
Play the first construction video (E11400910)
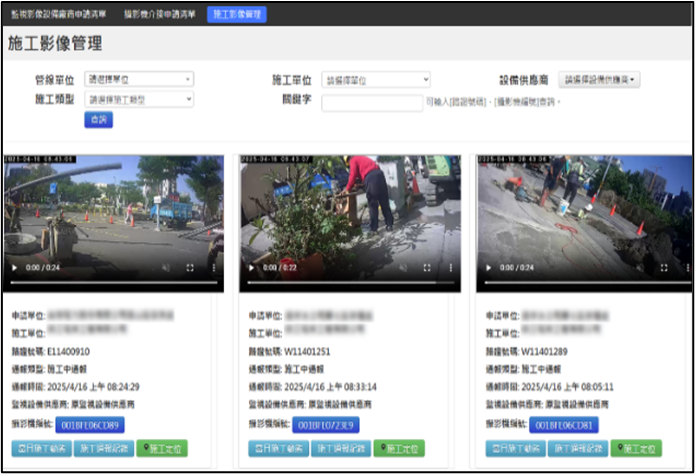(14, 268)
